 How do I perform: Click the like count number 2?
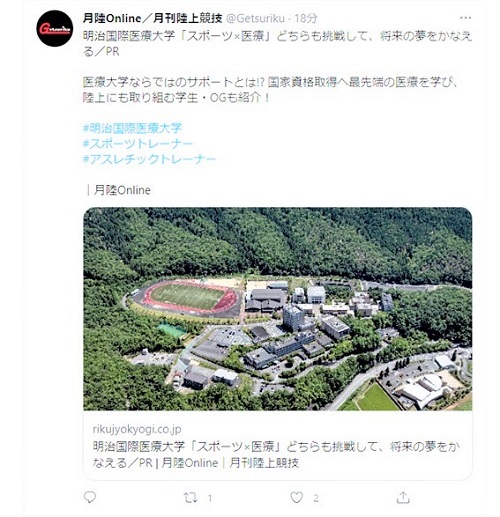tap(316, 498)
